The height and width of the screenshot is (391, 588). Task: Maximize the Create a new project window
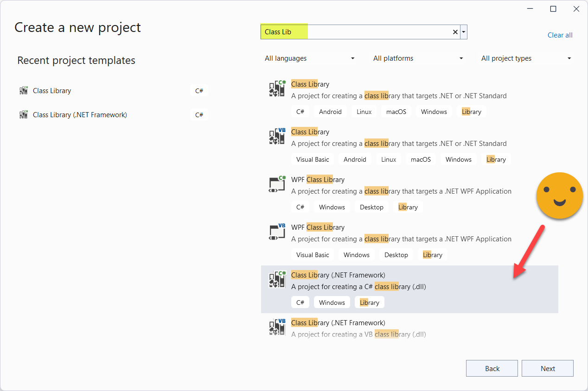tap(553, 9)
